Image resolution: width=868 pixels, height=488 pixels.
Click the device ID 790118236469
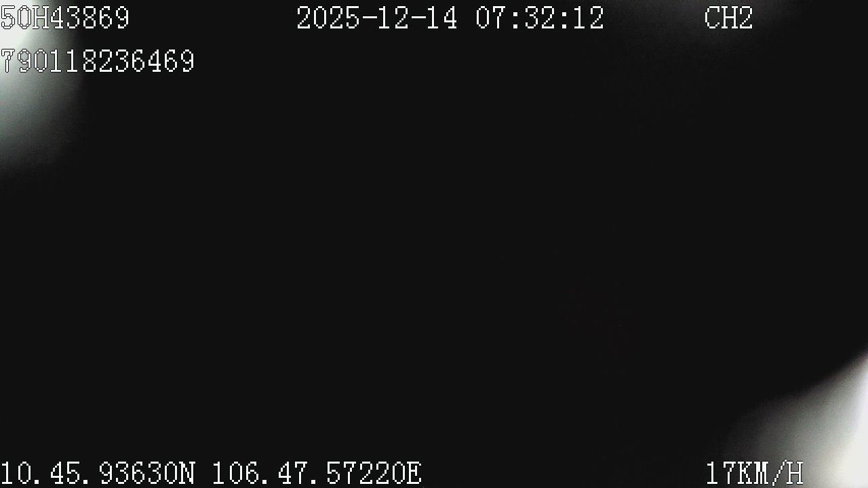click(x=98, y=61)
